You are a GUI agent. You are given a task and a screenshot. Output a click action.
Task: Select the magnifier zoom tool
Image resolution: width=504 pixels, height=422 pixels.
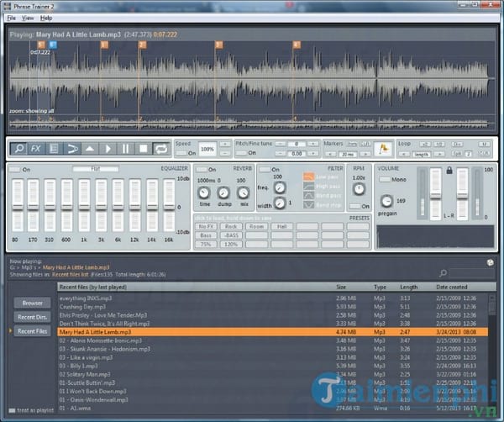coord(19,148)
